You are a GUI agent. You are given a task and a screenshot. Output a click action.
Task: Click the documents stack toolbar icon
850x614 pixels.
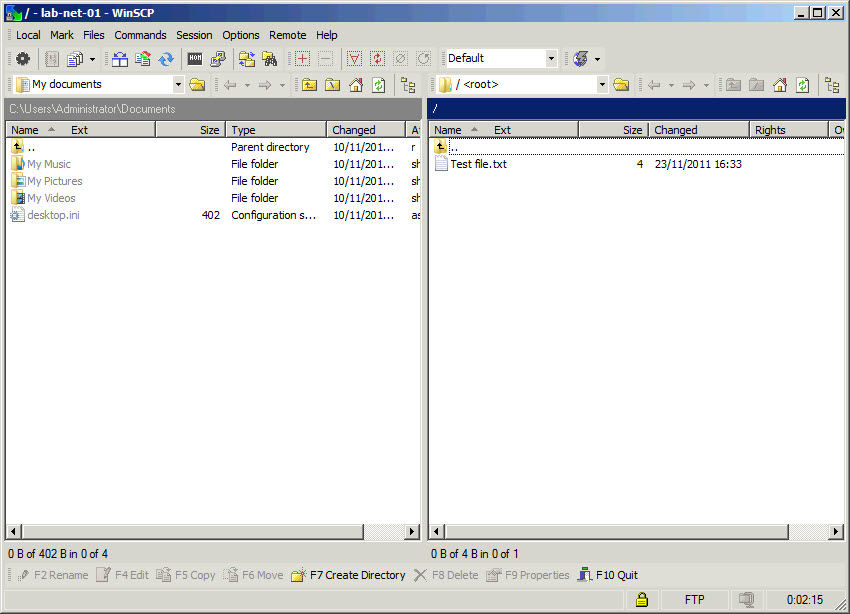pos(75,59)
